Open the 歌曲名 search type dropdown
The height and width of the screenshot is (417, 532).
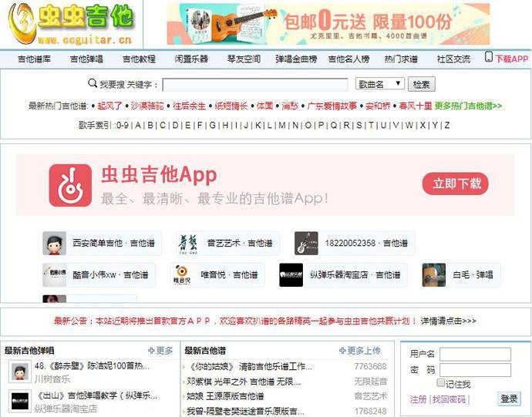[x=379, y=84]
